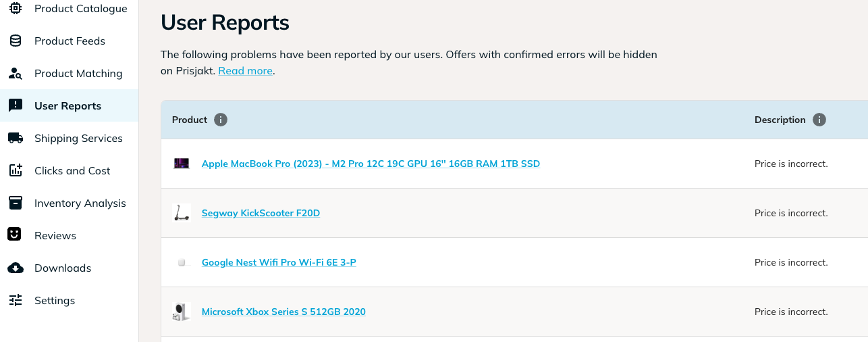
Task: Click the MacBook Pro product thumbnail image
Action: coord(182,164)
